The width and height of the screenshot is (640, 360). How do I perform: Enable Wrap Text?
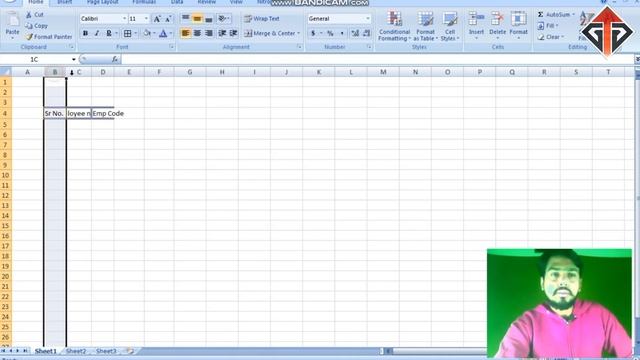(x=262, y=19)
